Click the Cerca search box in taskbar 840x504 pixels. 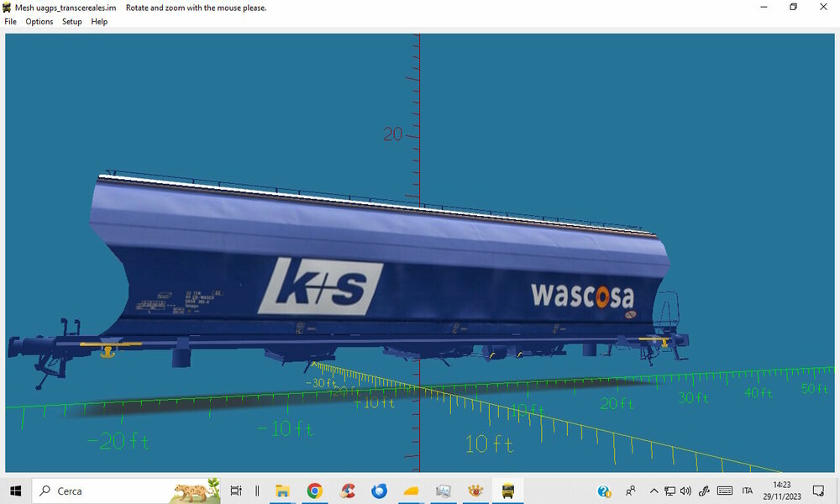127,491
